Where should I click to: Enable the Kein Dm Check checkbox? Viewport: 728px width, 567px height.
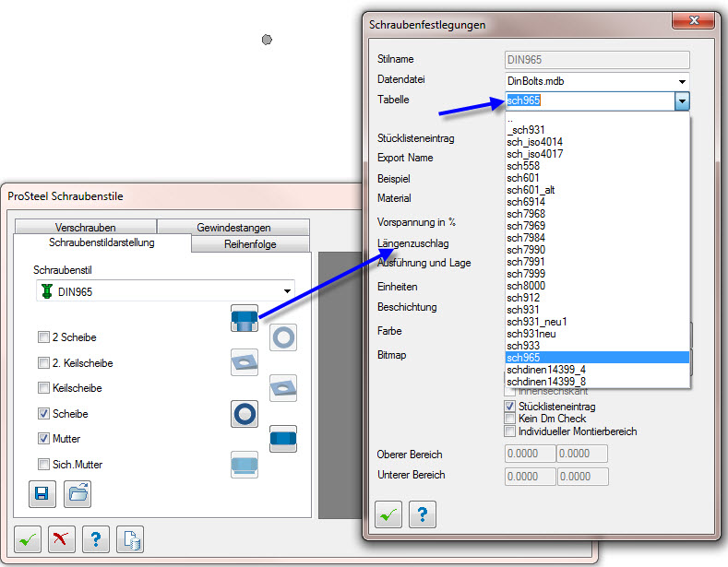pyautogui.click(x=510, y=419)
